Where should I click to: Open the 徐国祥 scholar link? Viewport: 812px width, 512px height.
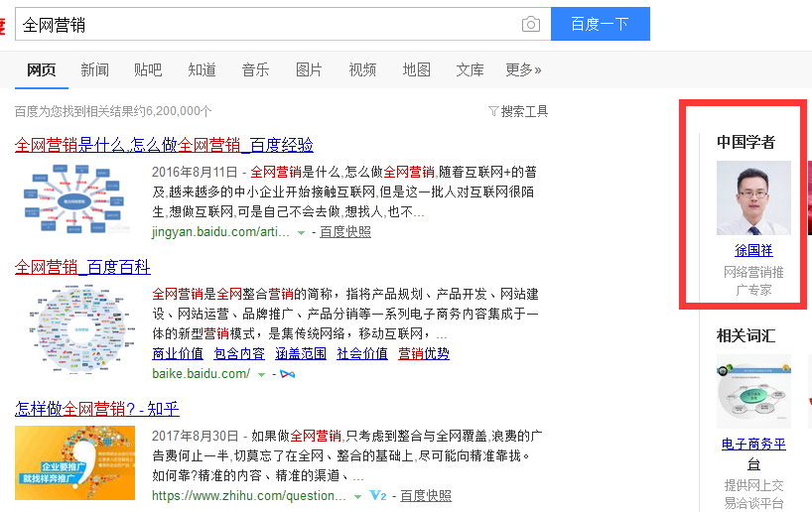[754, 251]
